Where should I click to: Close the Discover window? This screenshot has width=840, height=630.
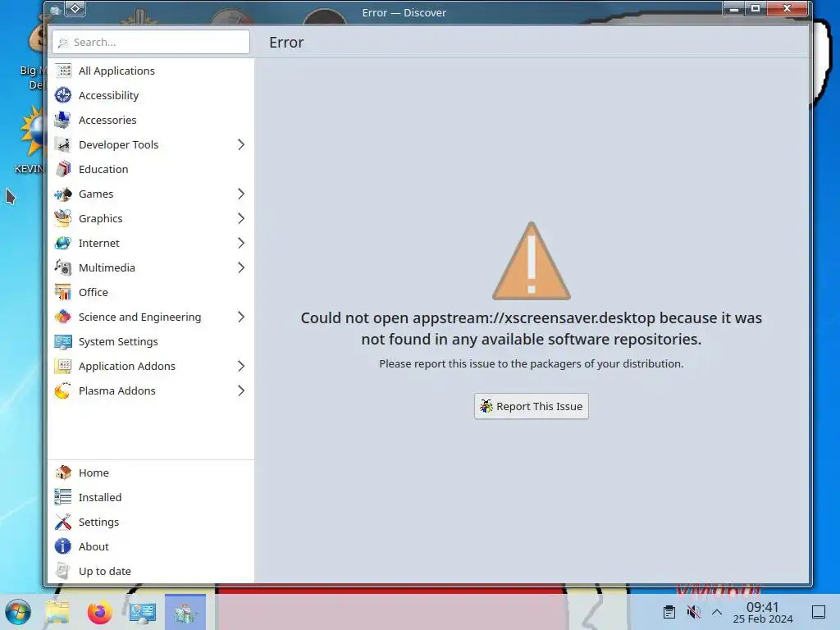coord(787,8)
